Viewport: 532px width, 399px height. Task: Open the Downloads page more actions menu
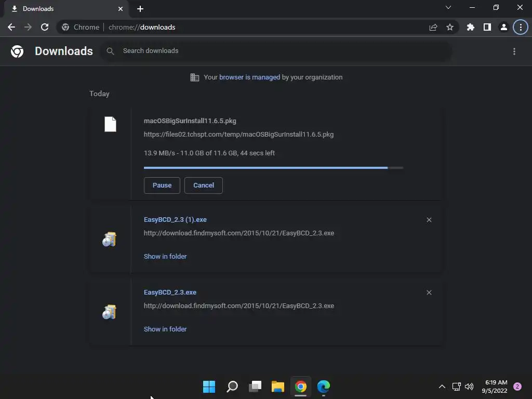pos(514,51)
